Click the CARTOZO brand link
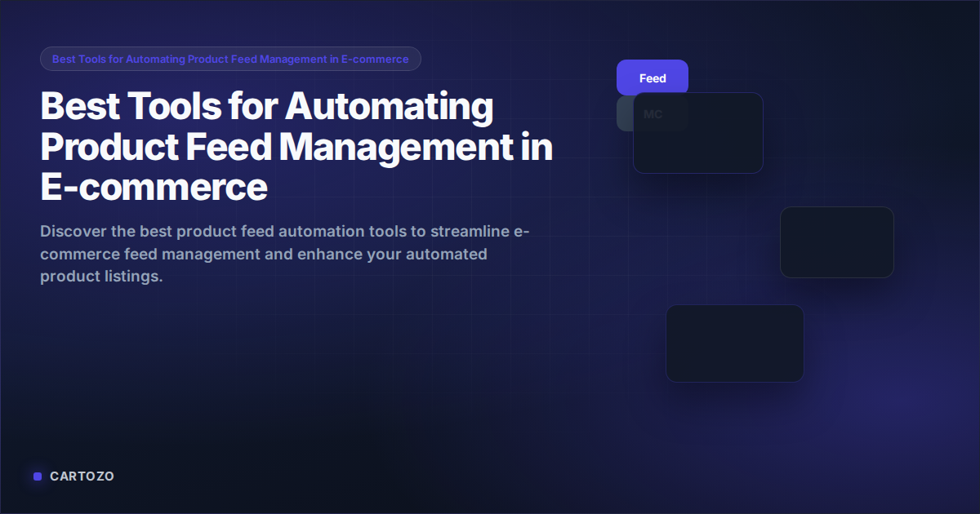Image resolution: width=980 pixels, height=514 pixels. (82, 476)
